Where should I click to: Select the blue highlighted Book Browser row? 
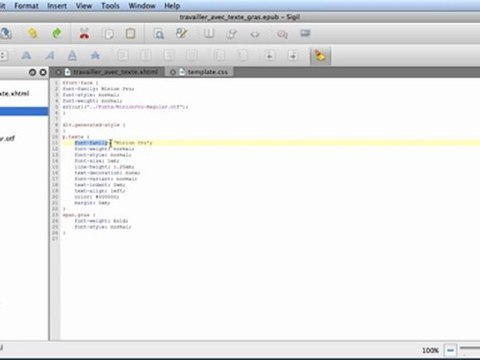[24, 111]
